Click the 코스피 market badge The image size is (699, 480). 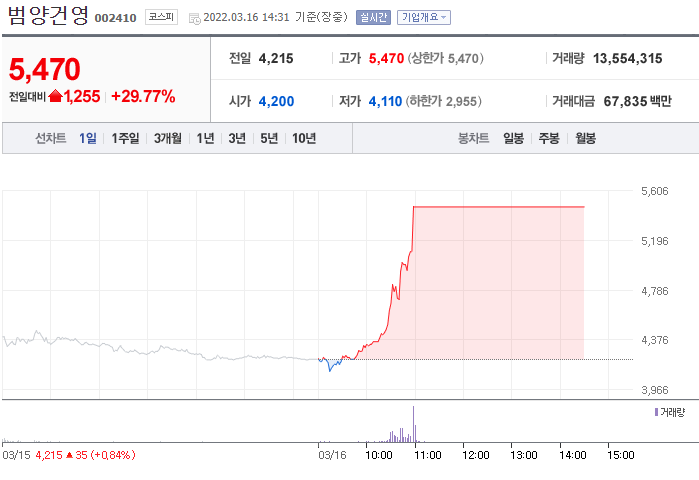(161, 17)
